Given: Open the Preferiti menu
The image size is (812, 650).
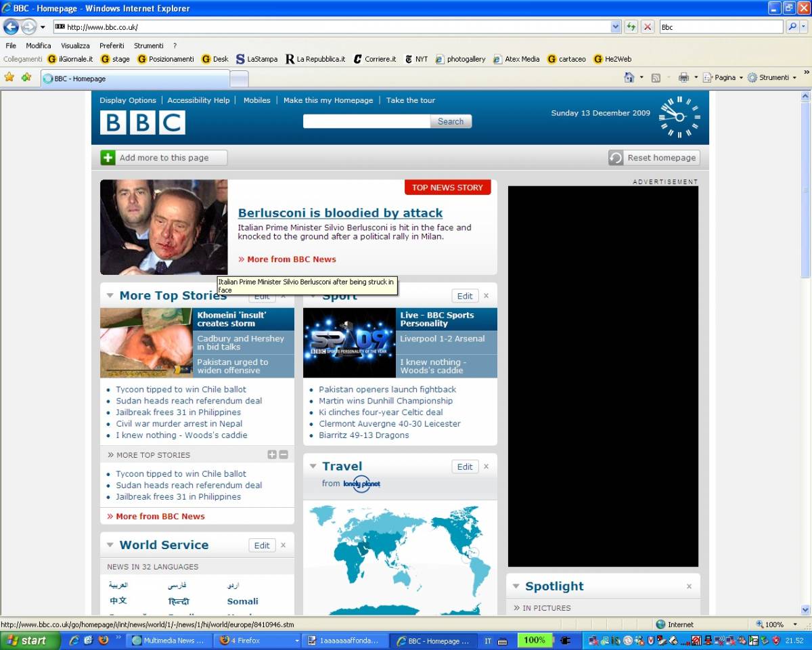Looking at the screenshot, I should point(112,45).
